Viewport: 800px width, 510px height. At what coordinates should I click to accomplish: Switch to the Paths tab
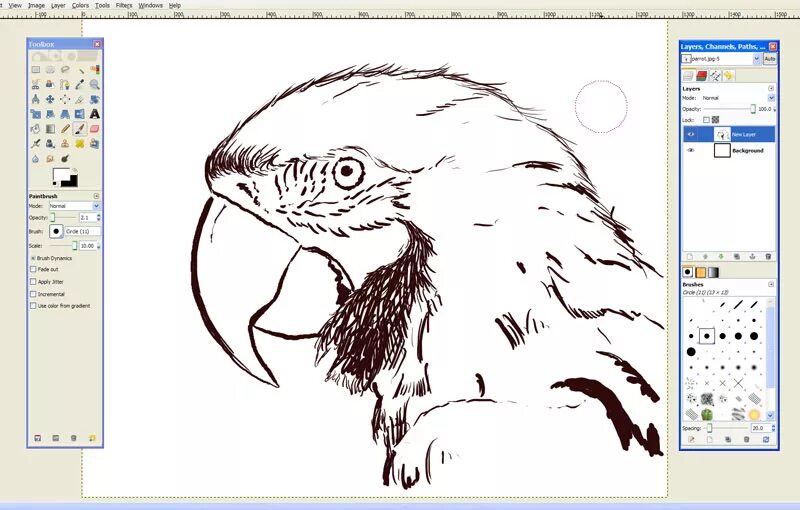[x=715, y=76]
